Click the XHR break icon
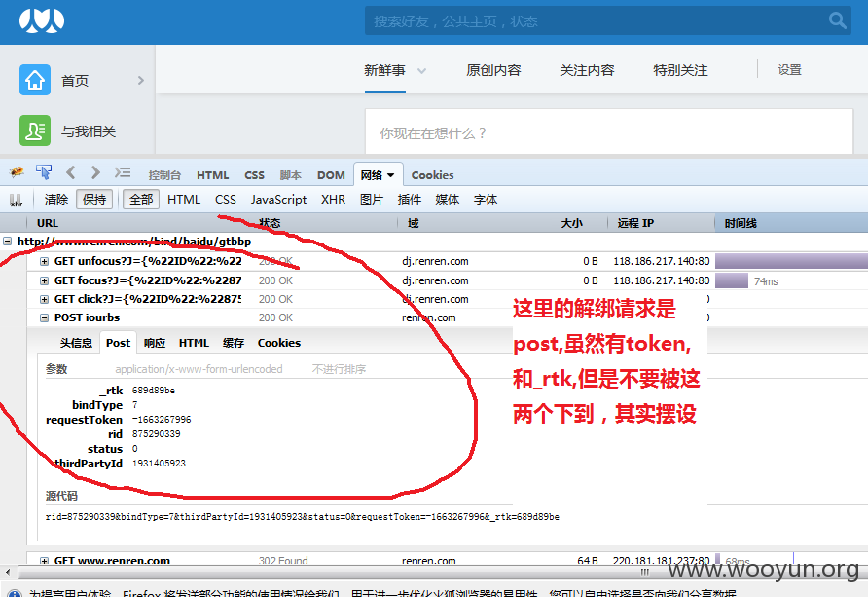The image size is (868, 597). pos(16,200)
